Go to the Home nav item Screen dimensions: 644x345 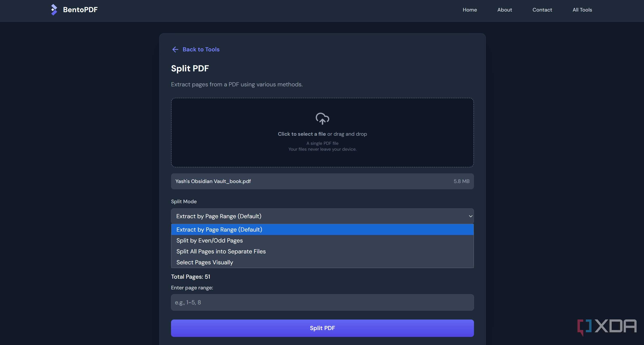(x=470, y=10)
